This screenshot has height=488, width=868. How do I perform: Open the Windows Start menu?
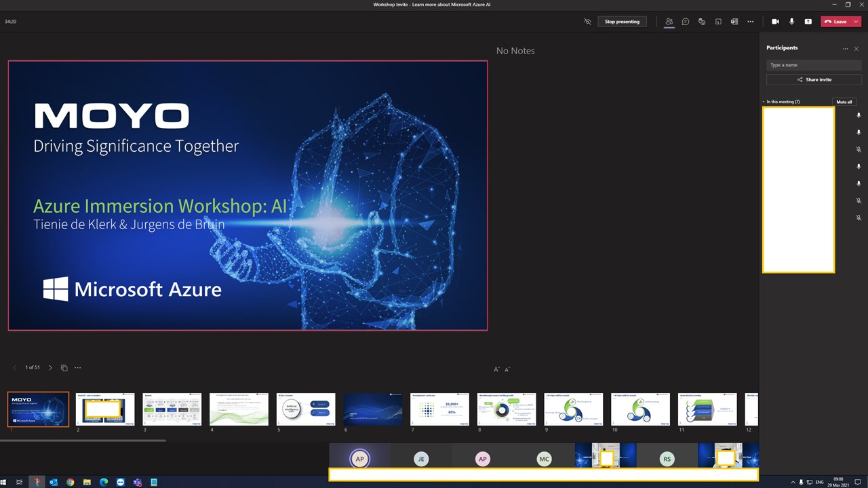[4, 483]
